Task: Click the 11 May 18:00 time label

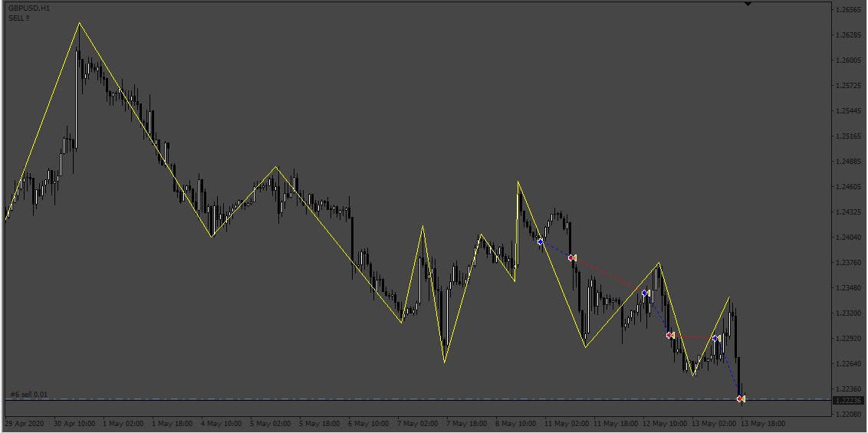Action: (x=616, y=424)
